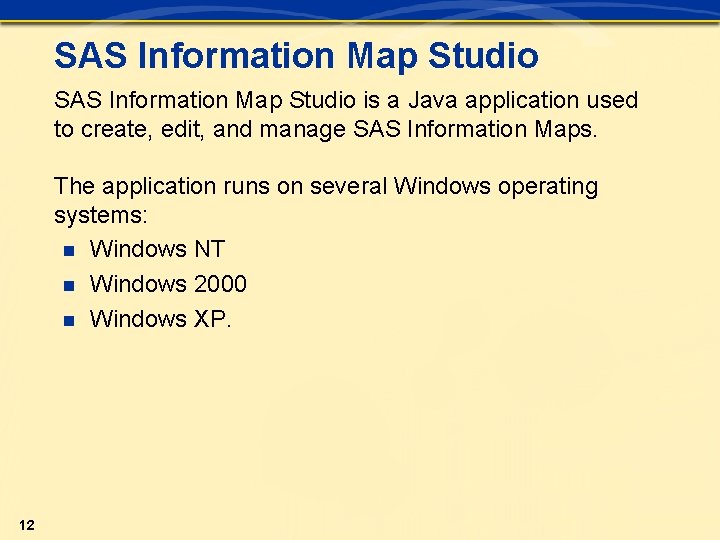Click the slide number "12"

27,525
